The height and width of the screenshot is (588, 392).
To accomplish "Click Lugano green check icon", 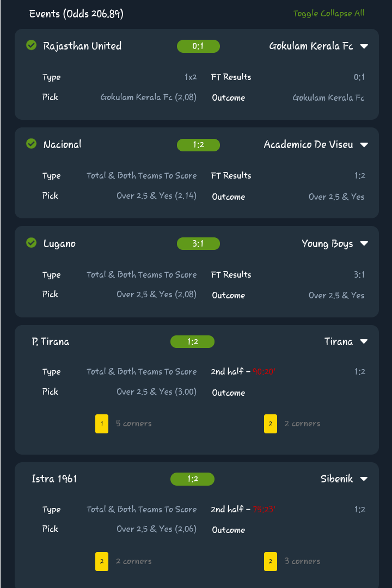I will click(x=32, y=243).
